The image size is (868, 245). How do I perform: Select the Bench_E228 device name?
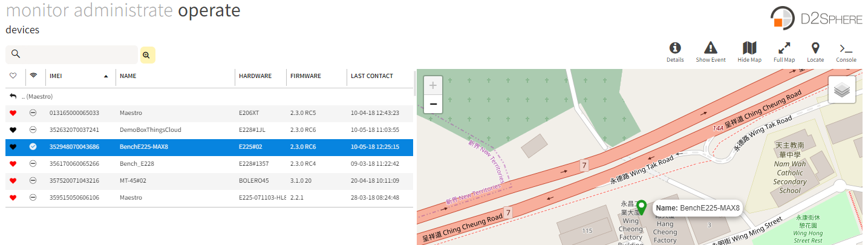136,164
